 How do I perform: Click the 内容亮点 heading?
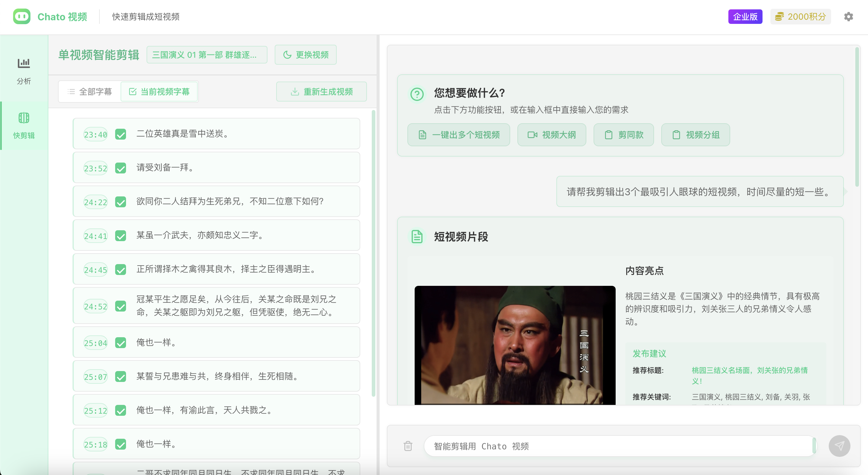coord(644,270)
